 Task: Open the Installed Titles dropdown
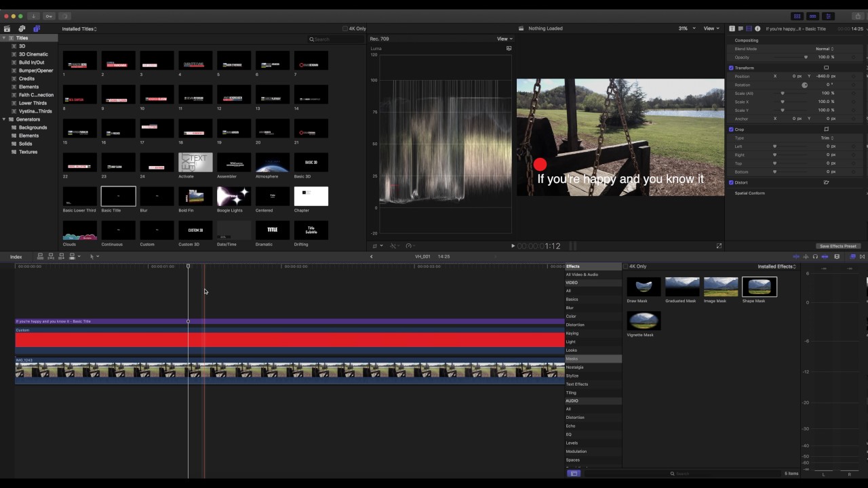point(79,29)
